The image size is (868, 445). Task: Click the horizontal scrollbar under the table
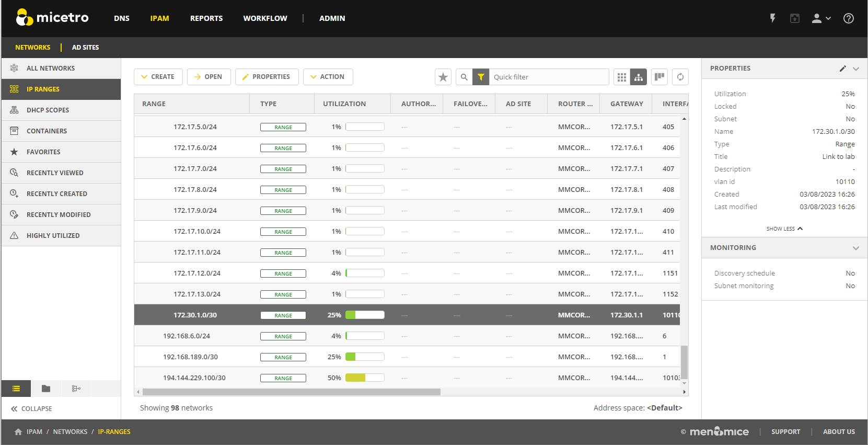click(291, 392)
